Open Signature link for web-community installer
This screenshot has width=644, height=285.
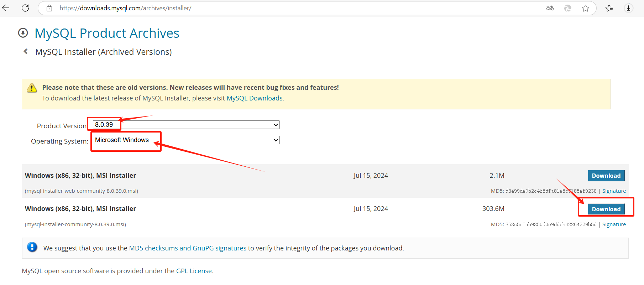[x=614, y=191]
